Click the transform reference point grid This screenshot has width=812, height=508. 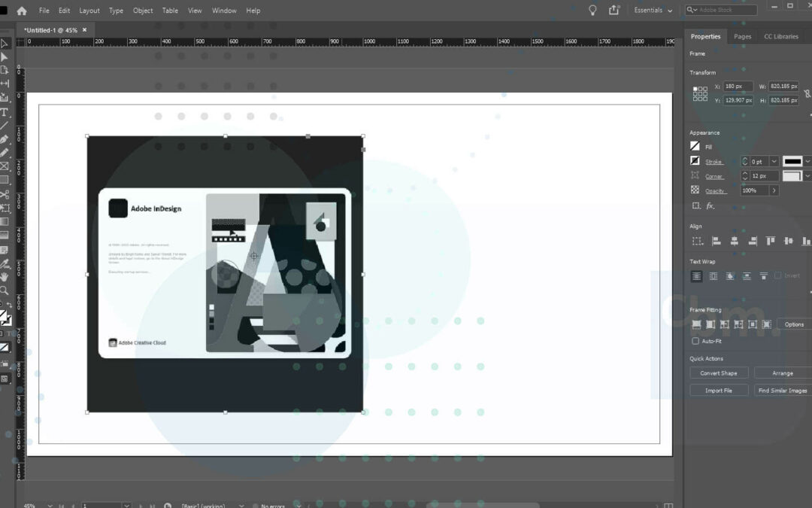(700, 93)
